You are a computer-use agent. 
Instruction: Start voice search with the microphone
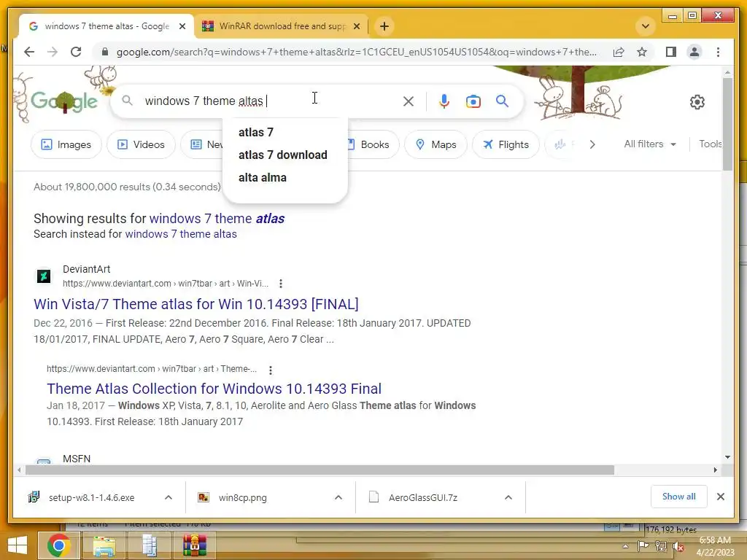[444, 101]
